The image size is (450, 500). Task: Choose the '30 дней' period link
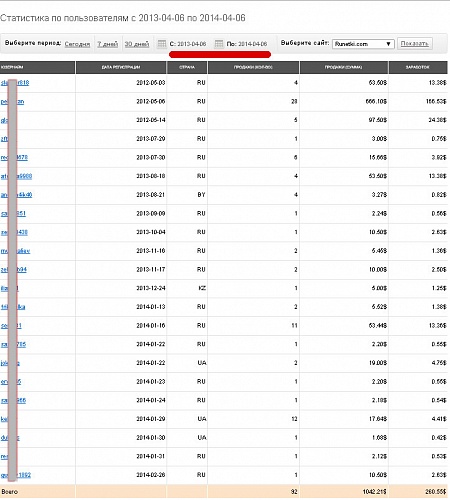[137, 44]
